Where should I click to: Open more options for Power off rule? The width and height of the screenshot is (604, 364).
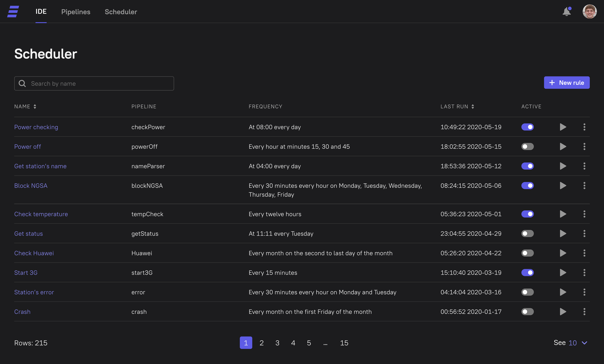point(584,146)
